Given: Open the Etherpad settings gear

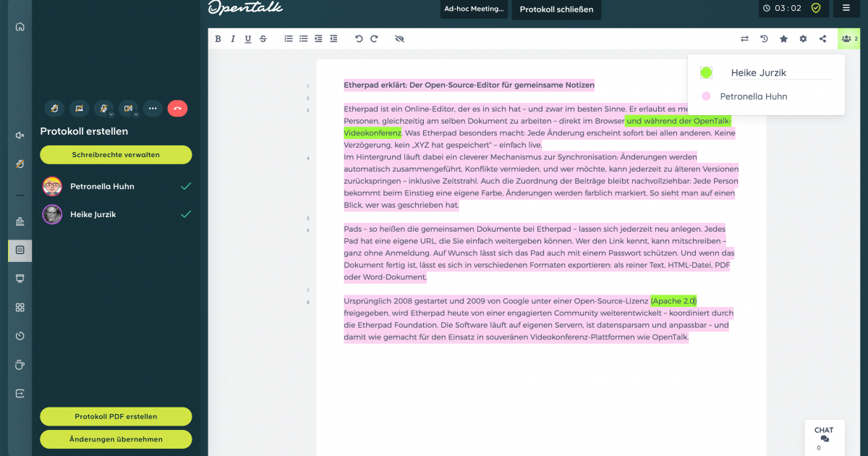Looking at the screenshot, I should [x=803, y=38].
